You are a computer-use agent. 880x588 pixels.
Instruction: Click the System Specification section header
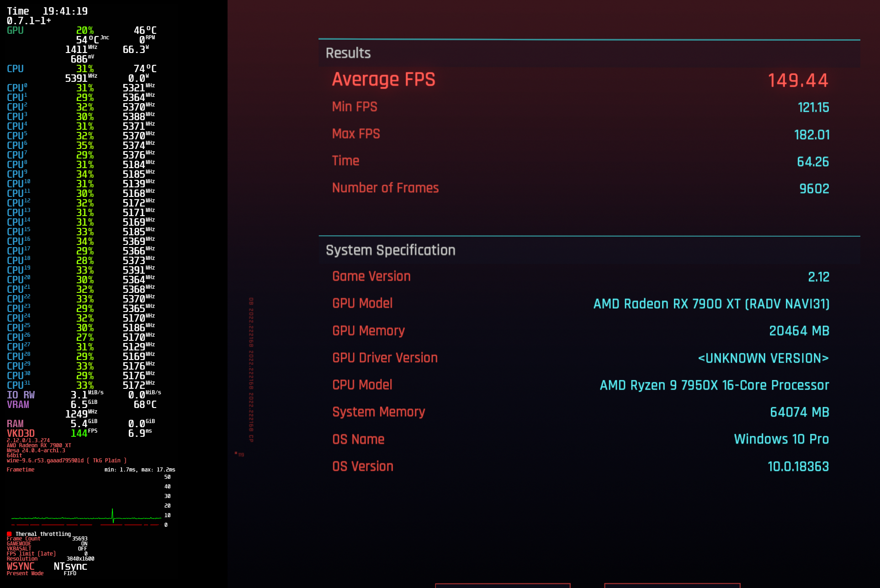pyautogui.click(x=390, y=250)
